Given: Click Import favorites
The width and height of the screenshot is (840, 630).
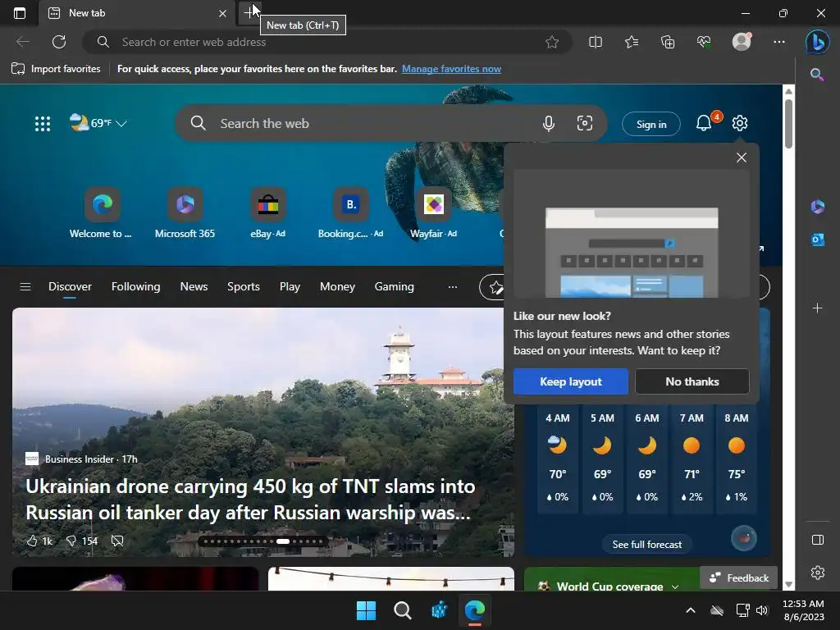Looking at the screenshot, I should click(56, 69).
